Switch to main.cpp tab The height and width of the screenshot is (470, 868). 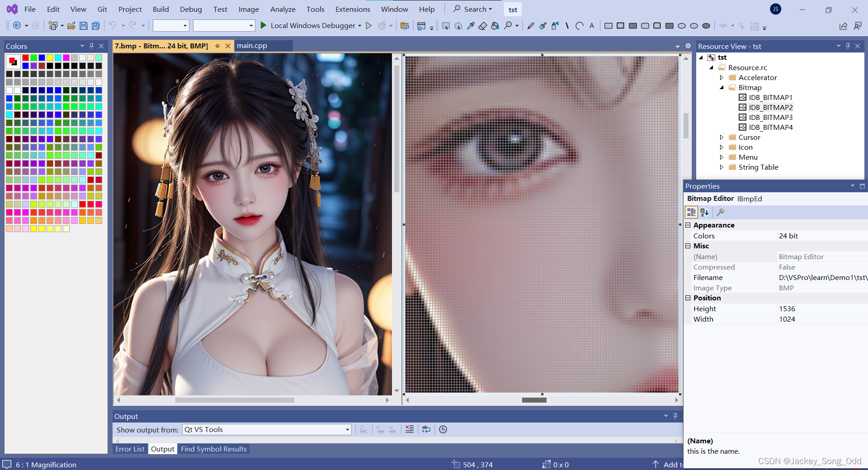point(252,46)
